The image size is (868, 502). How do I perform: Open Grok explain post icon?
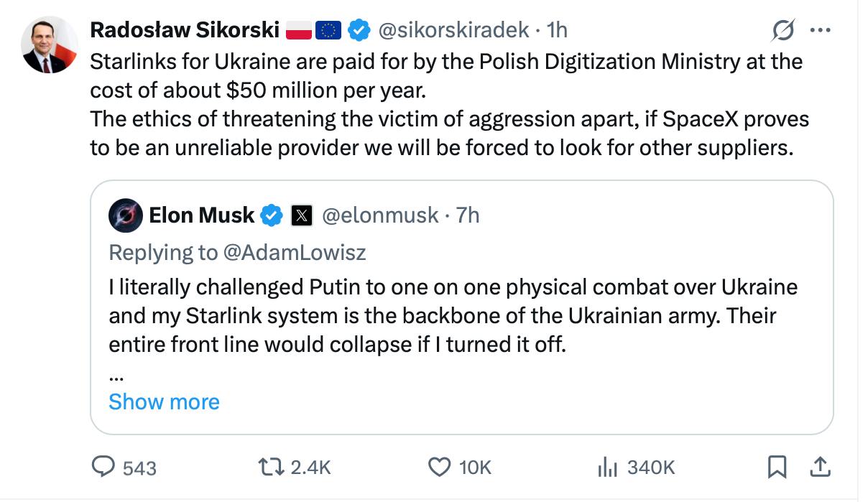pos(782,31)
